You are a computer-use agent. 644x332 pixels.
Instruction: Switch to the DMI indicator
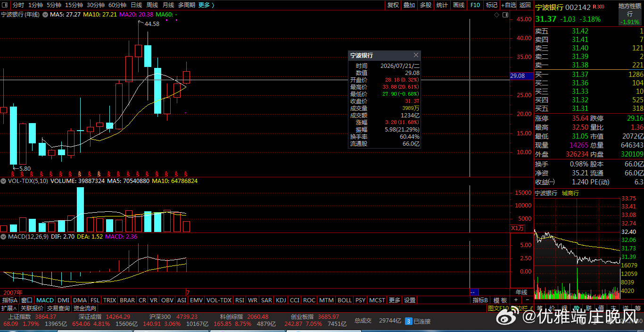pos(63,300)
